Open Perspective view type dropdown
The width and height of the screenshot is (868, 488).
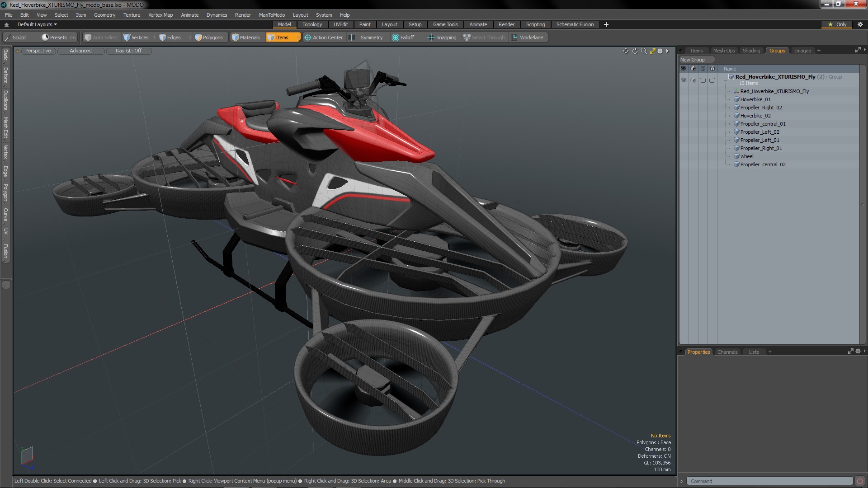38,51
